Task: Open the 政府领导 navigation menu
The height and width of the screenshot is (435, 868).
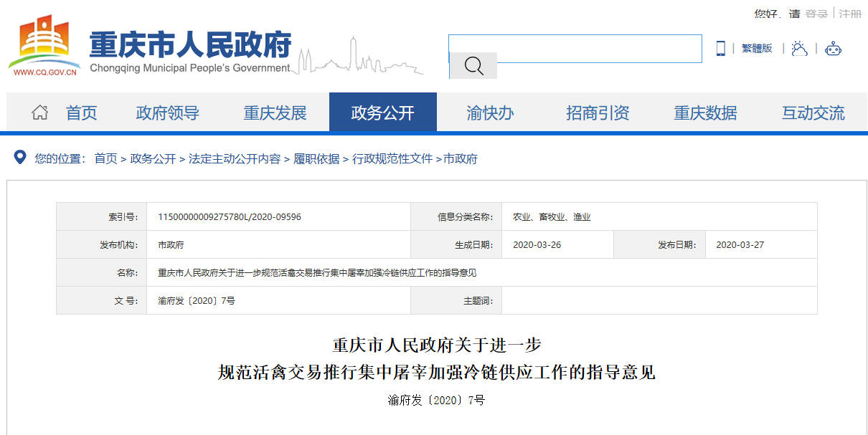Action: coord(168,113)
